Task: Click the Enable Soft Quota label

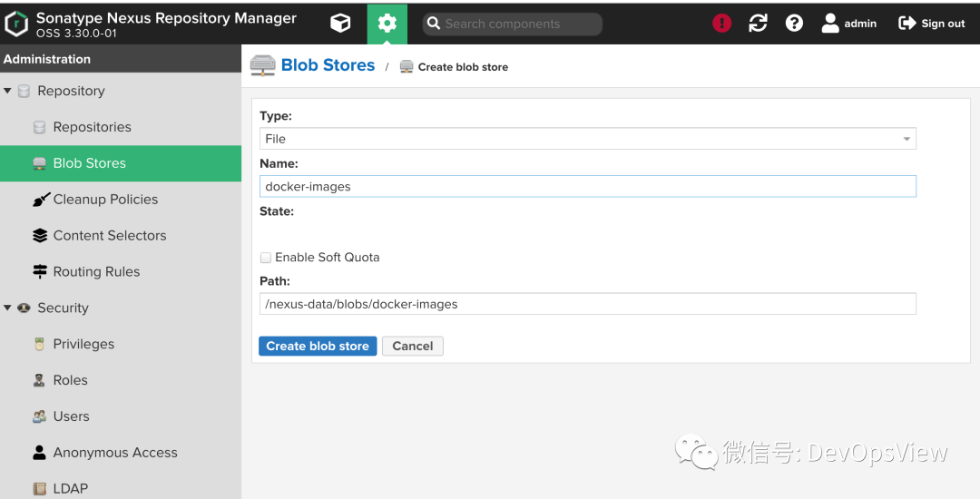Action: click(x=327, y=258)
